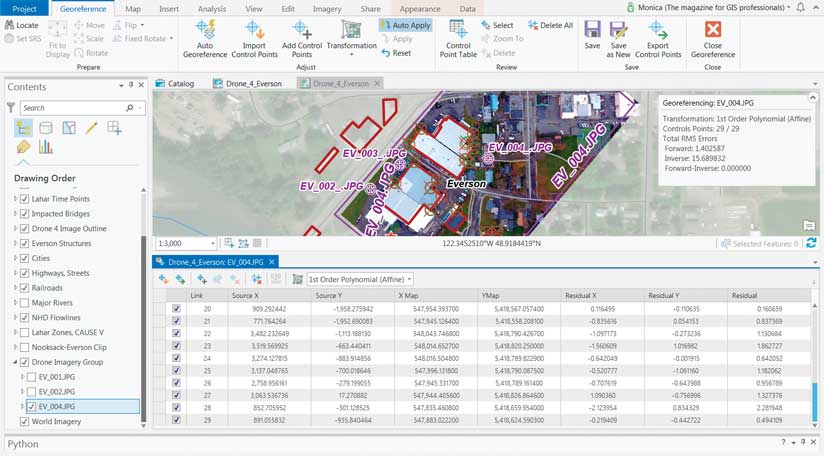824x456 pixels.
Task: Switch to List By Charts view
Action: click(46, 147)
